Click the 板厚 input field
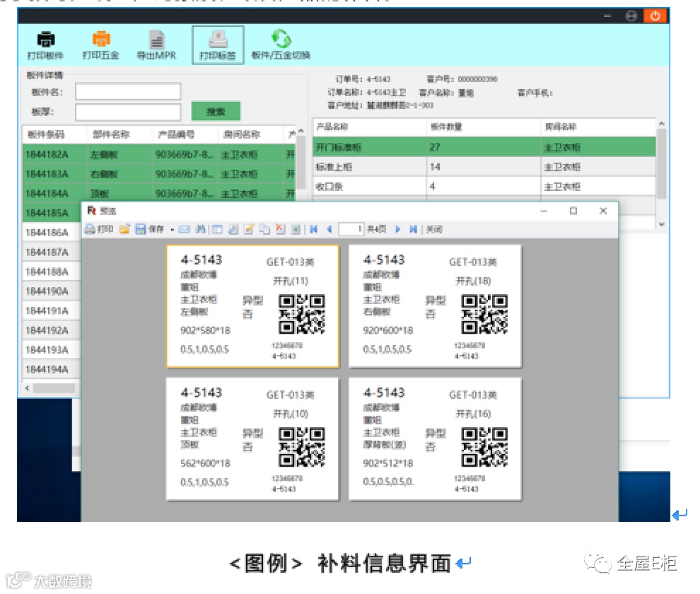 click(x=128, y=112)
